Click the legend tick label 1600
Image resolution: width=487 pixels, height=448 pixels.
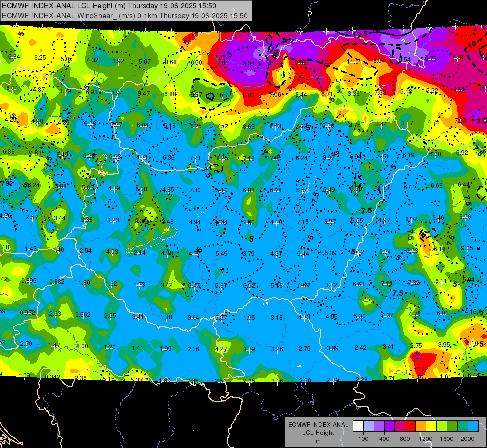click(447, 439)
